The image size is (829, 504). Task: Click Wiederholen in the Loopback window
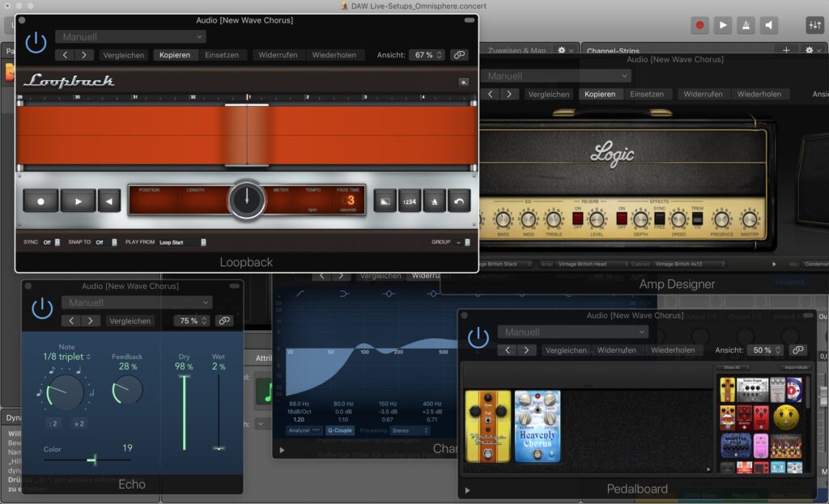tap(334, 55)
